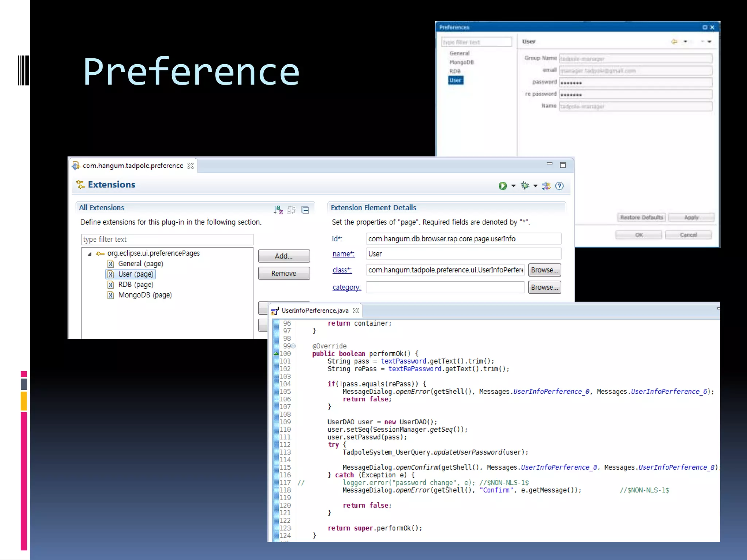The width and height of the screenshot is (747, 560).
Task: Click Browse... next to the class field
Action: tap(544, 270)
